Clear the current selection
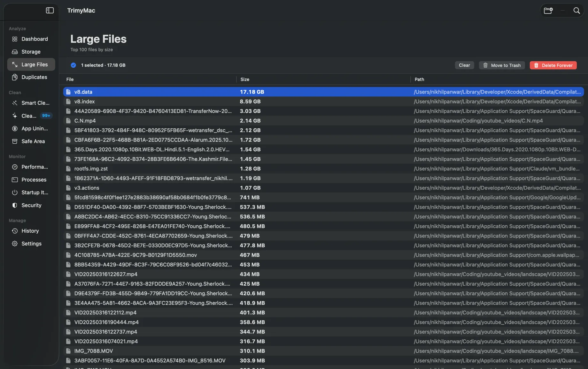588x369 pixels. [464, 65]
